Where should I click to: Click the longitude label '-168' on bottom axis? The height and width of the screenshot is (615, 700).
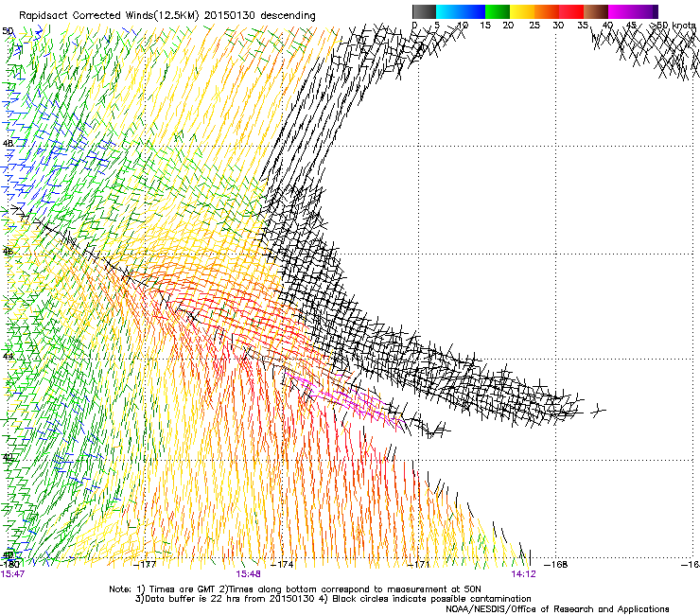[x=556, y=565]
